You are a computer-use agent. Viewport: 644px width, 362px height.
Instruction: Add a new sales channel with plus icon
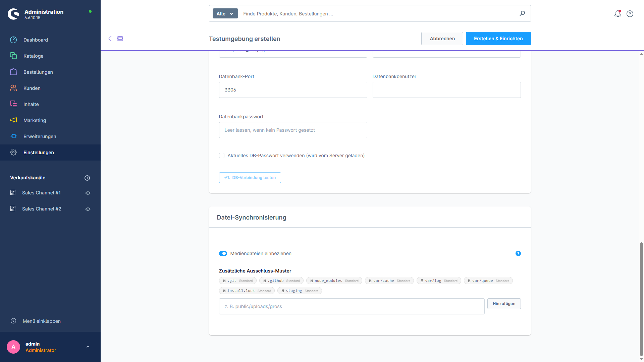pos(87,178)
